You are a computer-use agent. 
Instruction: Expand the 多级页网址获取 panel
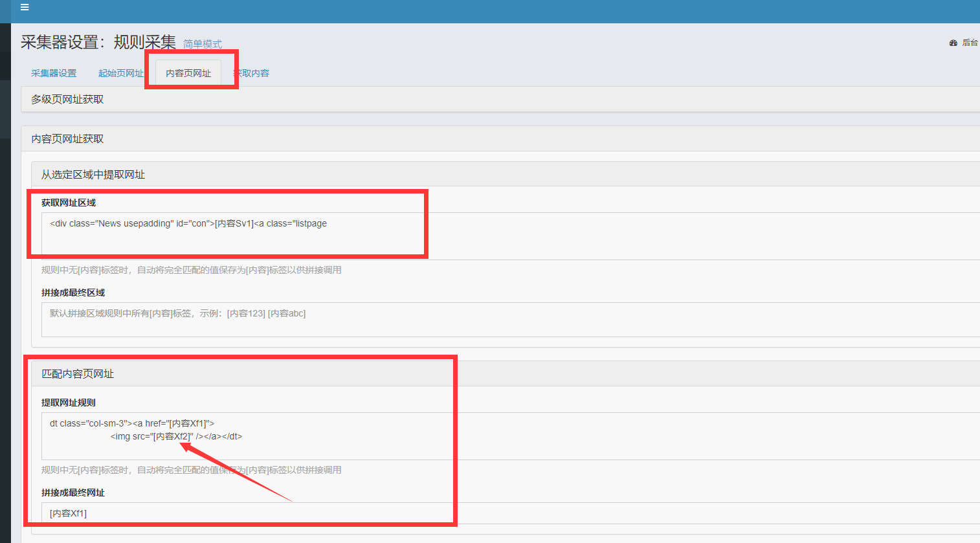[67, 99]
